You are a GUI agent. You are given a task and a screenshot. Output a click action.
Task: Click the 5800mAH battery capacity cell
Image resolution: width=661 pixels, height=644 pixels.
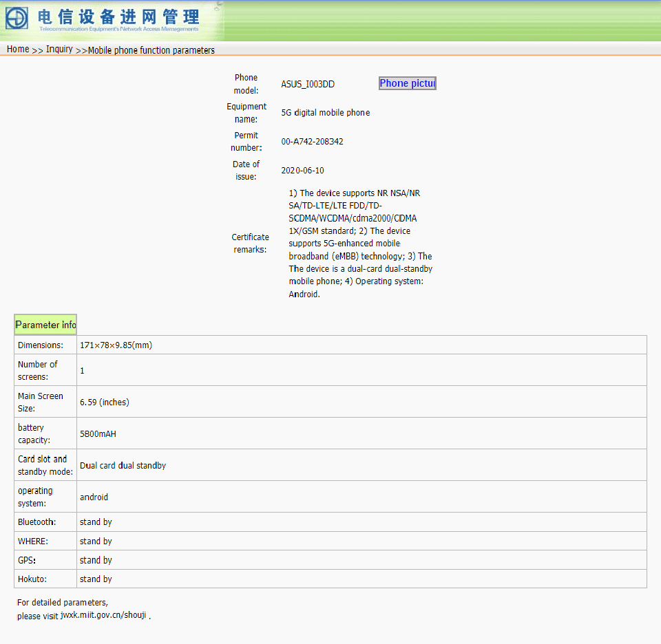pos(361,434)
